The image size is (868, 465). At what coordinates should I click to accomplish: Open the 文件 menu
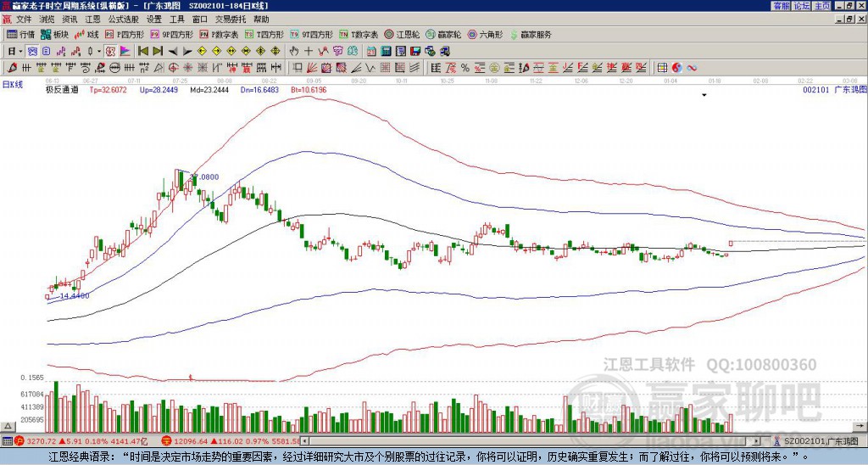click(24, 20)
